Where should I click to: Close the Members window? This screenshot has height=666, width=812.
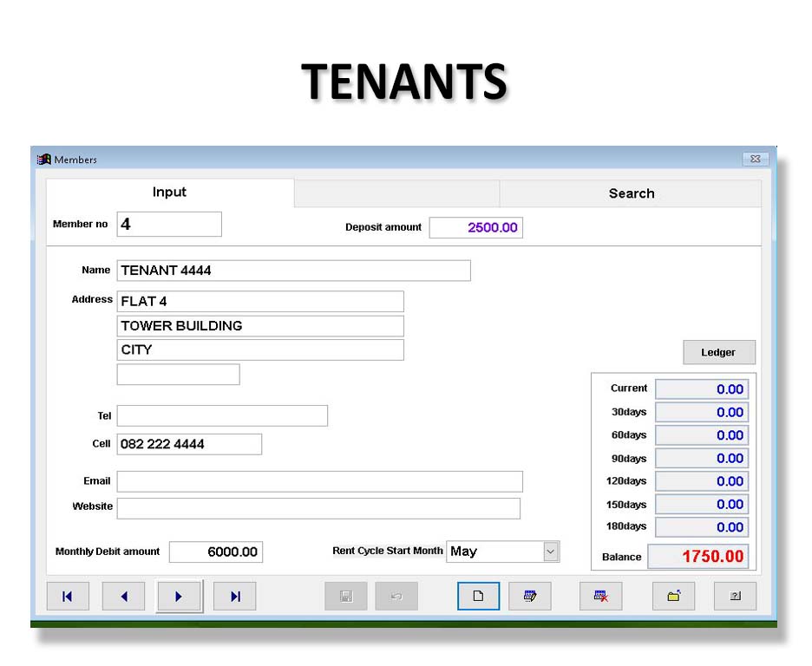click(755, 160)
